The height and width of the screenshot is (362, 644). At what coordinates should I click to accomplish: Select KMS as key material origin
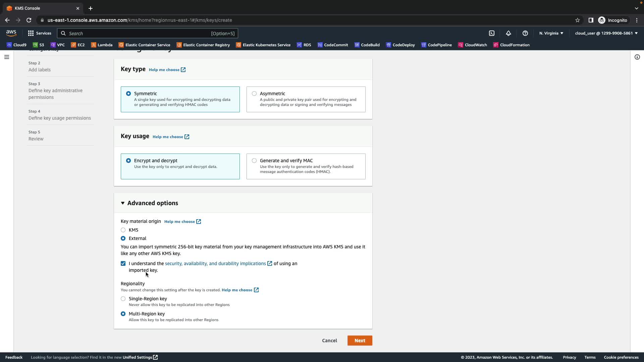[123, 230]
